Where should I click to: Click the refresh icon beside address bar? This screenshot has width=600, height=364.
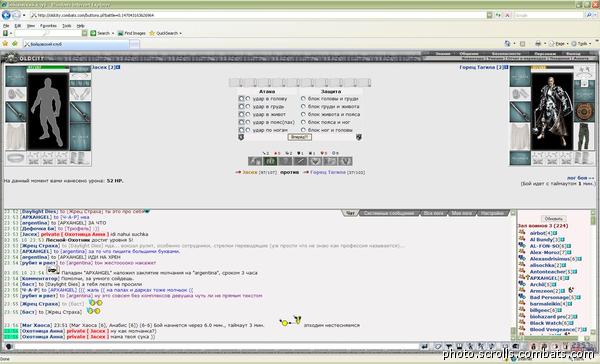coord(498,15)
